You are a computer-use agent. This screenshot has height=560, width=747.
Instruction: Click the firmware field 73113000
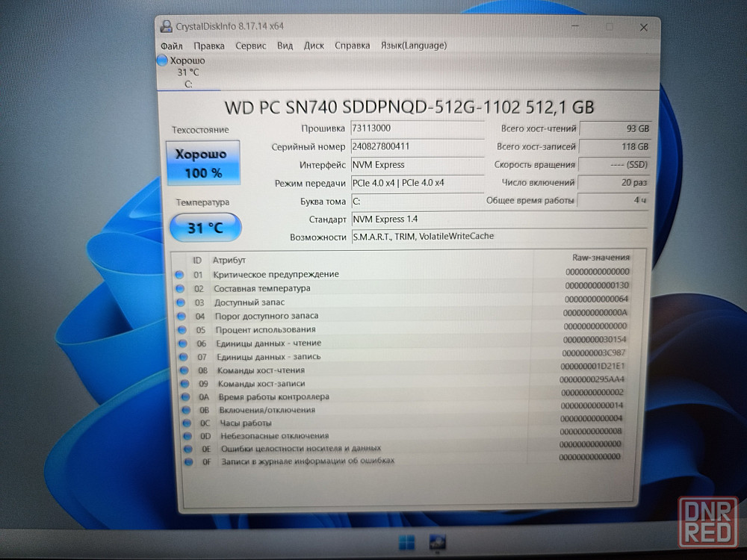(x=417, y=128)
